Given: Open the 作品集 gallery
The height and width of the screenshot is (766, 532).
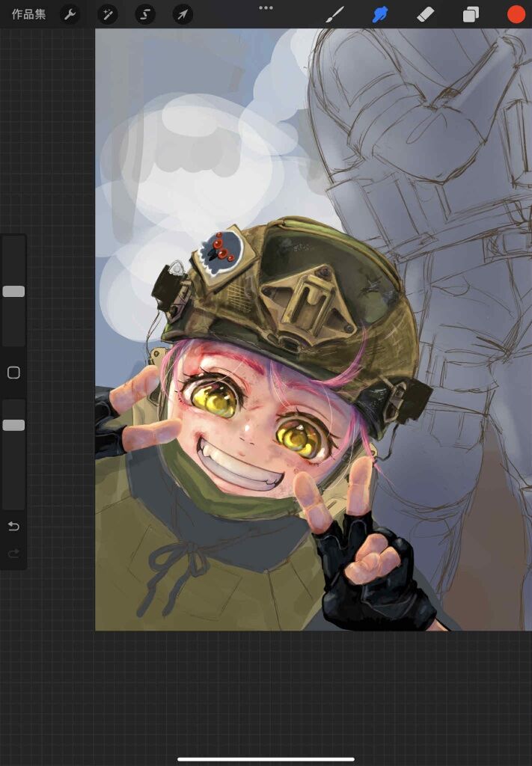Looking at the screenshot, I should [x=28, y=14].
